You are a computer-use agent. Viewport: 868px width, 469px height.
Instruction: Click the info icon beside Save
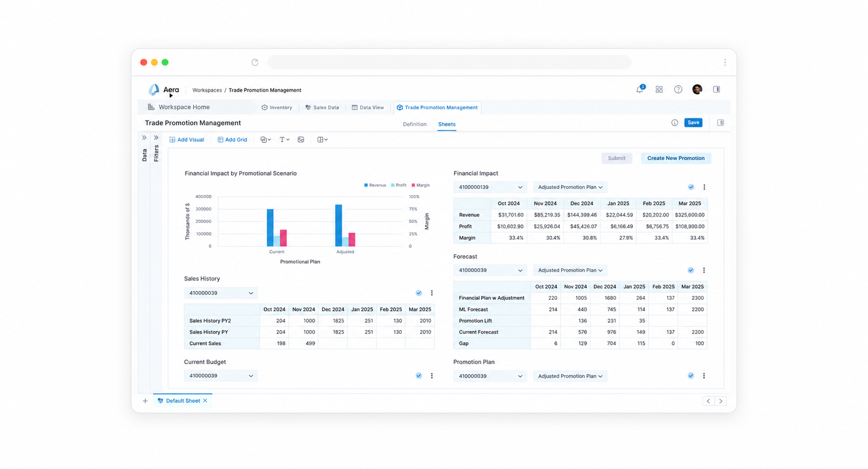[674, 123]
